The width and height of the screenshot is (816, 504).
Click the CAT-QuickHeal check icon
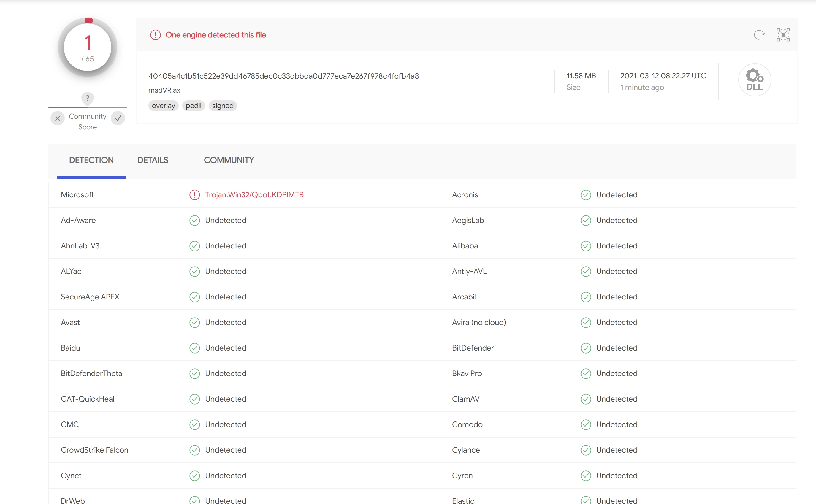point(195,399)
